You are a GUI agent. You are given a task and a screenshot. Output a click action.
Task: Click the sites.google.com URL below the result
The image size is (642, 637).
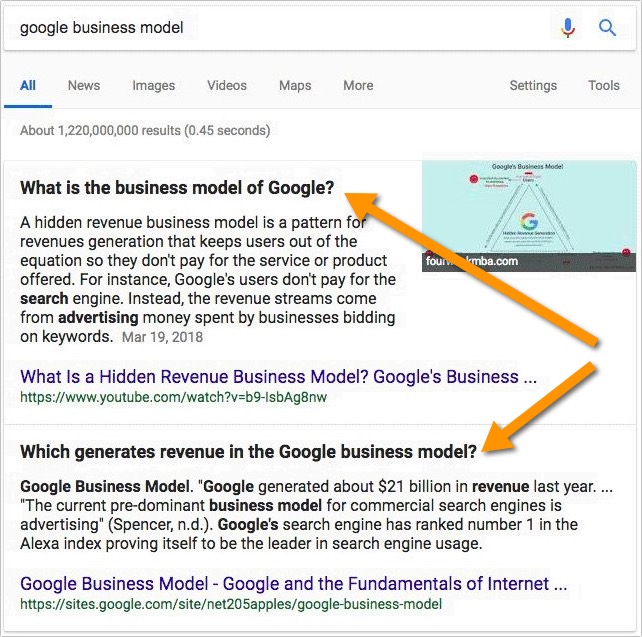[230, 604]
